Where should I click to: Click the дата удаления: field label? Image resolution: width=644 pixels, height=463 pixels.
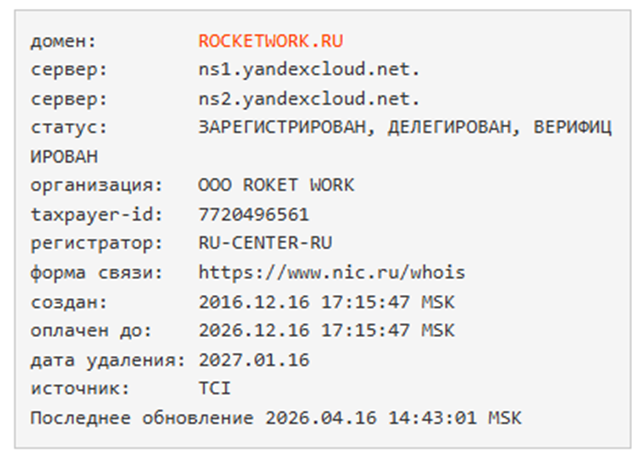click(107, 359)
